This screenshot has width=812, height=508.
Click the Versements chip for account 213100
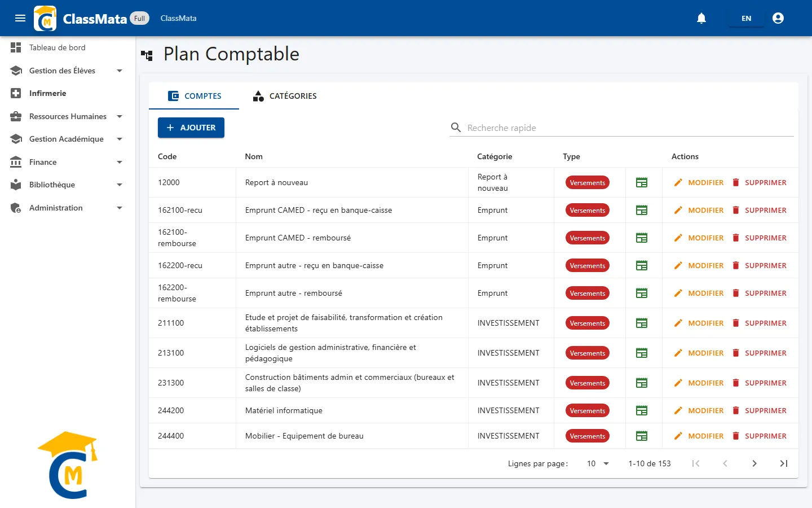pyautogui.click(x=588, y=353)
